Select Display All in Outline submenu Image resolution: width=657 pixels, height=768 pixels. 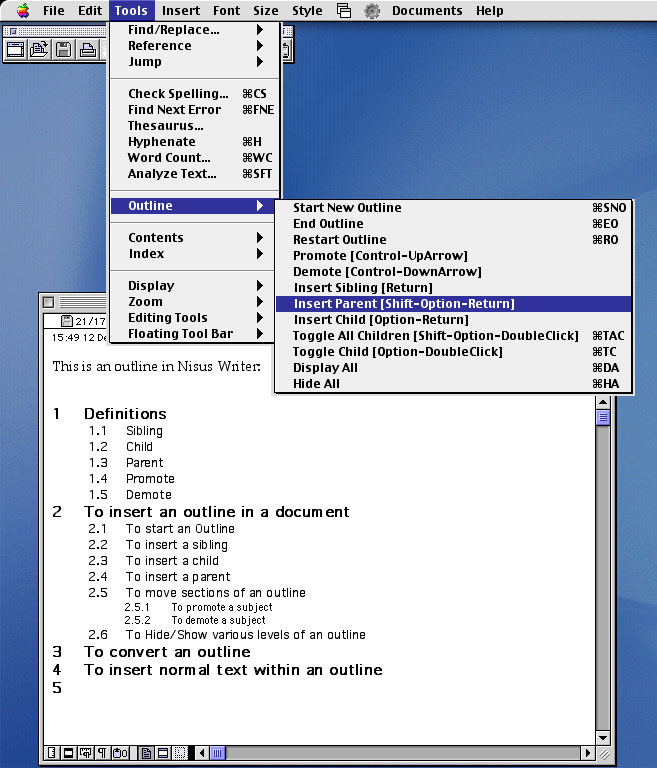[x=454, y=368]
